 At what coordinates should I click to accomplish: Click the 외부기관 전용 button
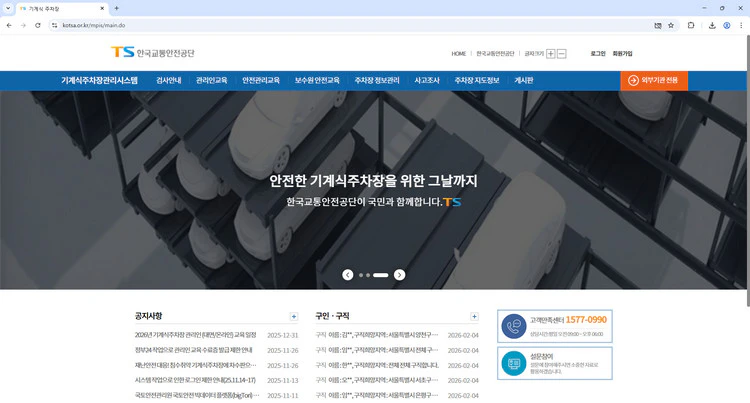tap(654, 80)
